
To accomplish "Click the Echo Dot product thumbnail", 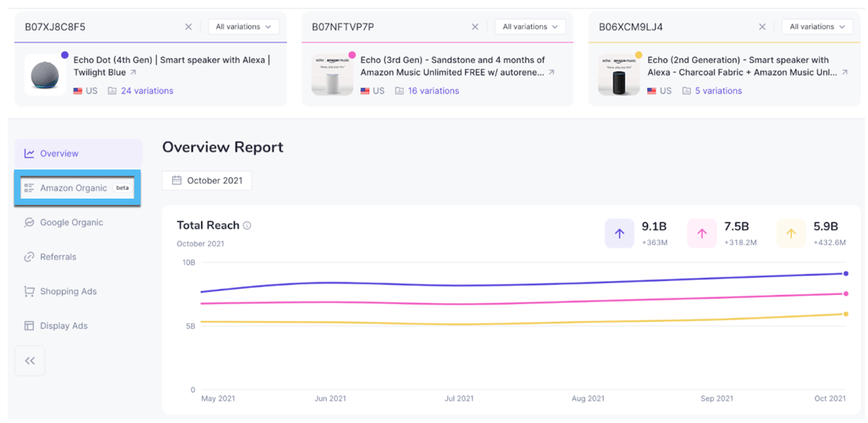I will (x=45, y=75).
